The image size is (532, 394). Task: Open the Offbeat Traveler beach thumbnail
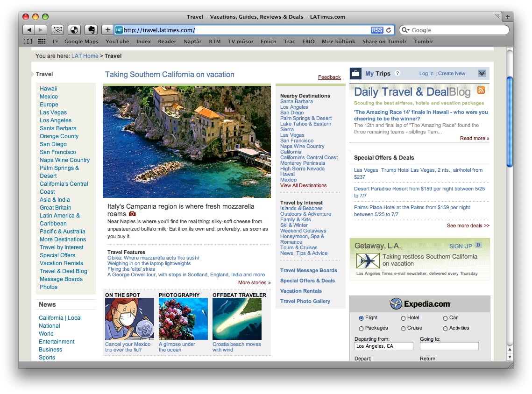[x=237, y=319]
